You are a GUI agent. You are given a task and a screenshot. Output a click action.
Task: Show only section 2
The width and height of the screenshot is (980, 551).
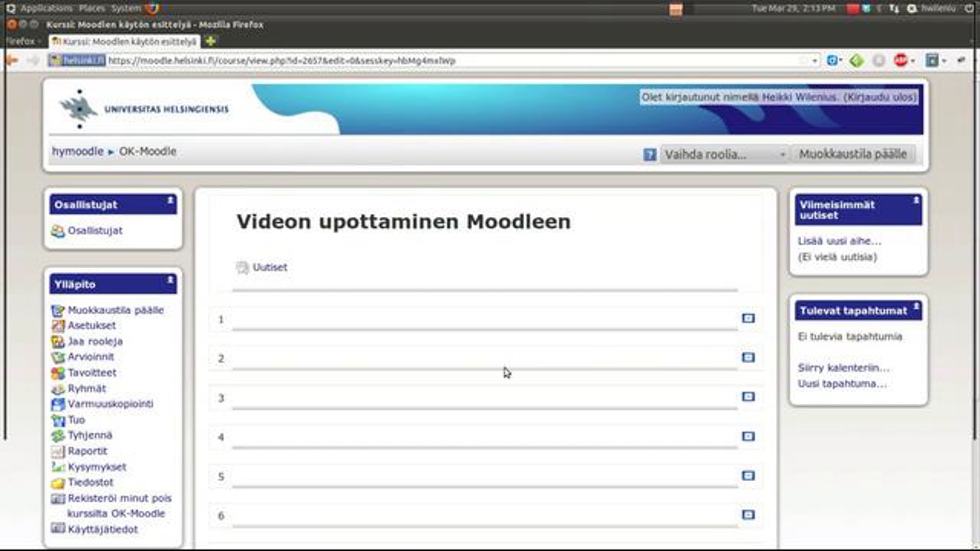tap(748, 358)
